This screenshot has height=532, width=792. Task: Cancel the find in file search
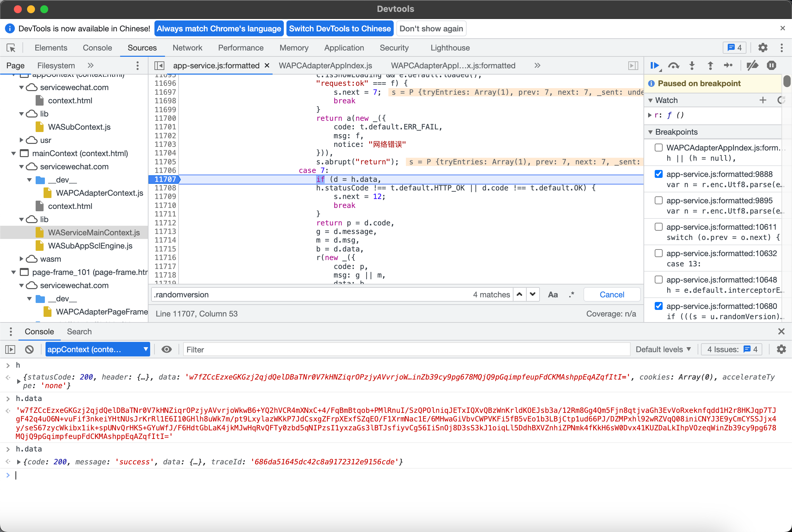click(611, 294)
